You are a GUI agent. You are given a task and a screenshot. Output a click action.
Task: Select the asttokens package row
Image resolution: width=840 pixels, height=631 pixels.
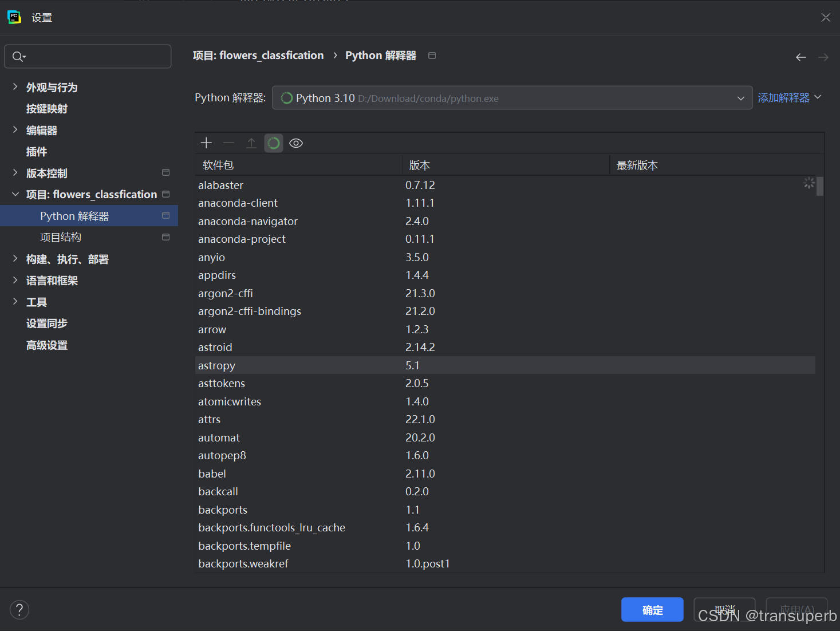(505, 383)
